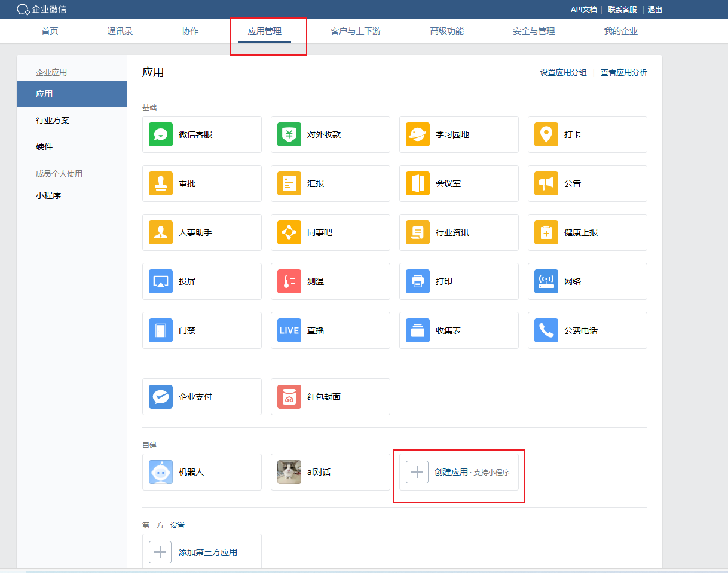Screen dimensions: 728x573
Task: Open the 微信客服 app icon
Action: click(161, 134)
